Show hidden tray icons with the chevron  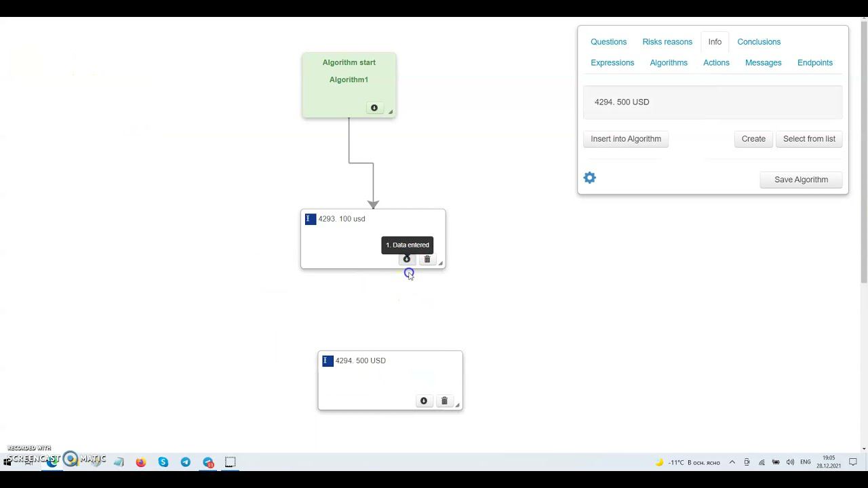click(x=732, y=462)
